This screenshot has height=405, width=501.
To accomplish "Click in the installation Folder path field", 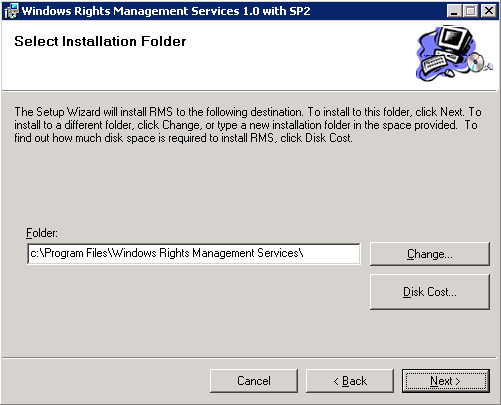I will pyautogui.click(x=194, y=254).
